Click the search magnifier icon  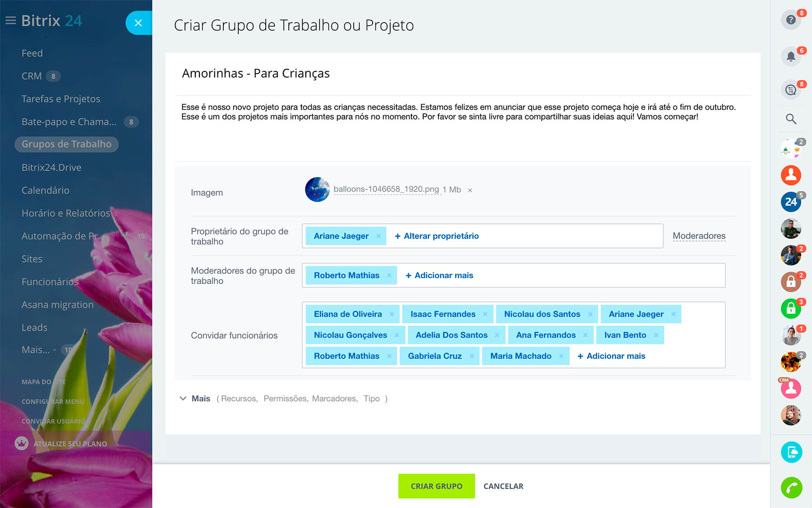[x=790, y=119]
